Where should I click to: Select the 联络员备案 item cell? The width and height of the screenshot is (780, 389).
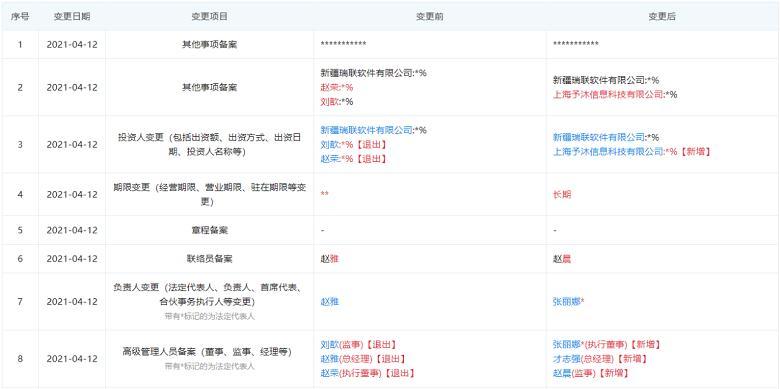[x=209, y=259]
